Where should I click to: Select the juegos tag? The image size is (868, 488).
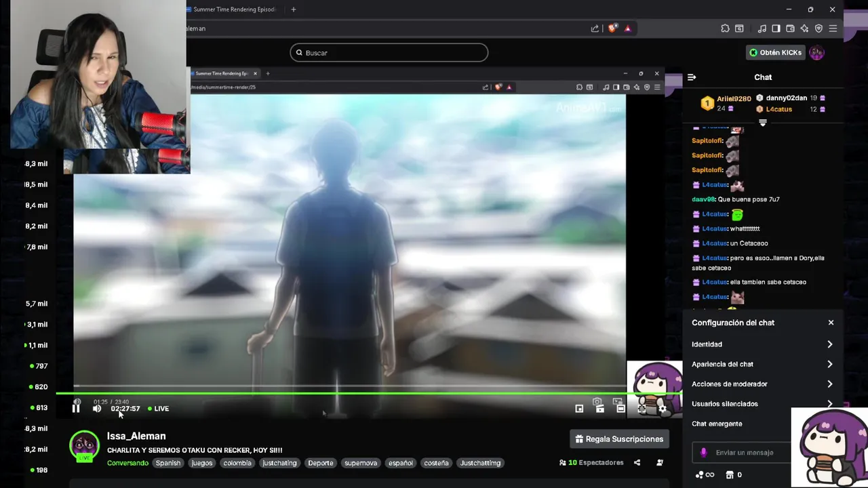point(202,463)
